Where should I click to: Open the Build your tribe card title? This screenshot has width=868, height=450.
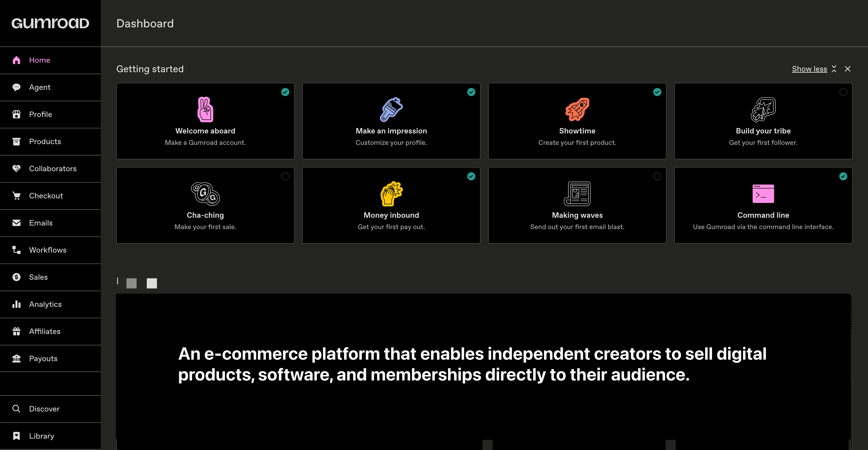coord(763,131)
